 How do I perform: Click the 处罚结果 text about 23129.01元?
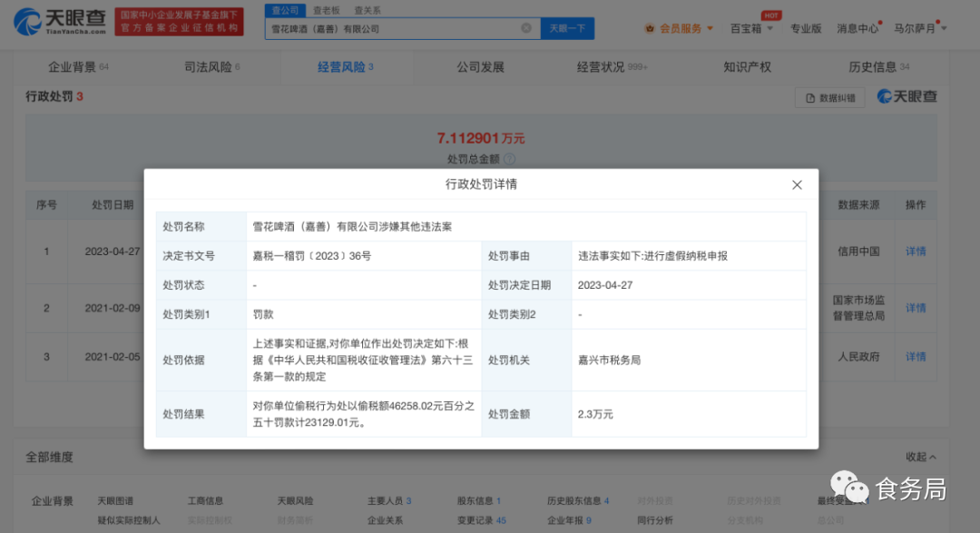[x=363, y=414]
